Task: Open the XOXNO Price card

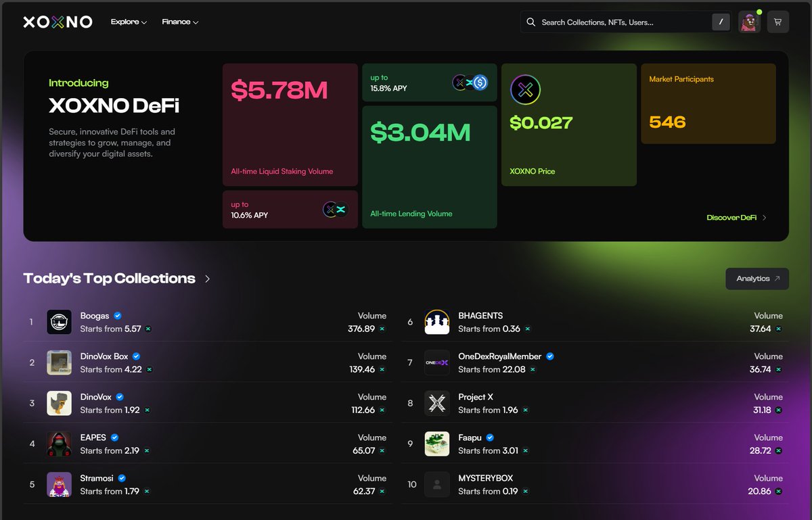Action: [x=569, y=125]
